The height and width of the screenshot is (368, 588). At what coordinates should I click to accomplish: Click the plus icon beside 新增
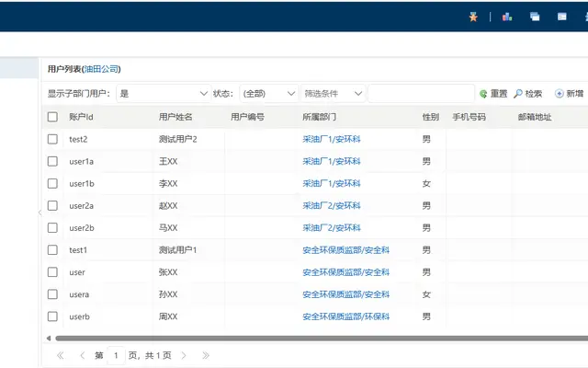tap(560, 94)
